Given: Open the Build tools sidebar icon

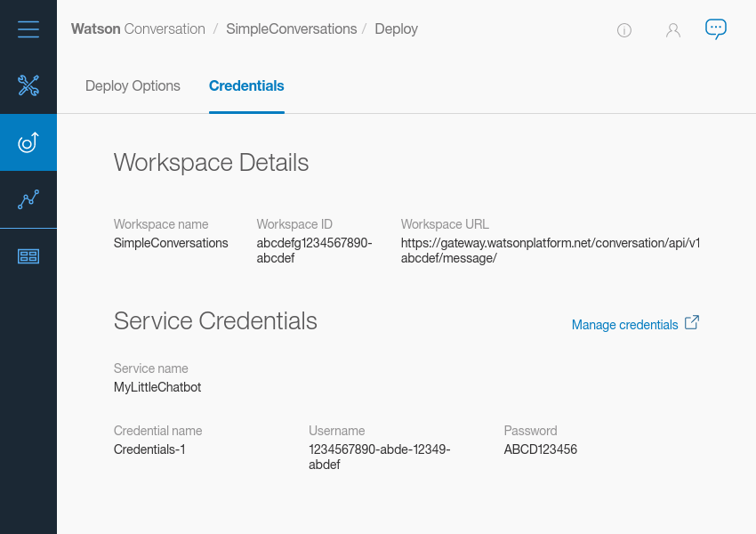Looking at the screenshot, I should [28, 85].
